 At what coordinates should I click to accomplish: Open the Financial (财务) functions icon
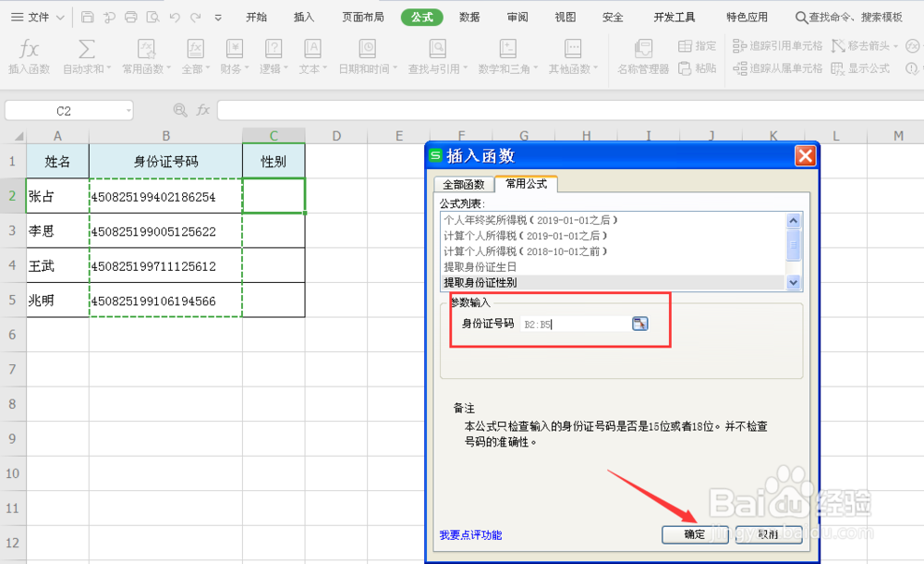click(235, 49)
